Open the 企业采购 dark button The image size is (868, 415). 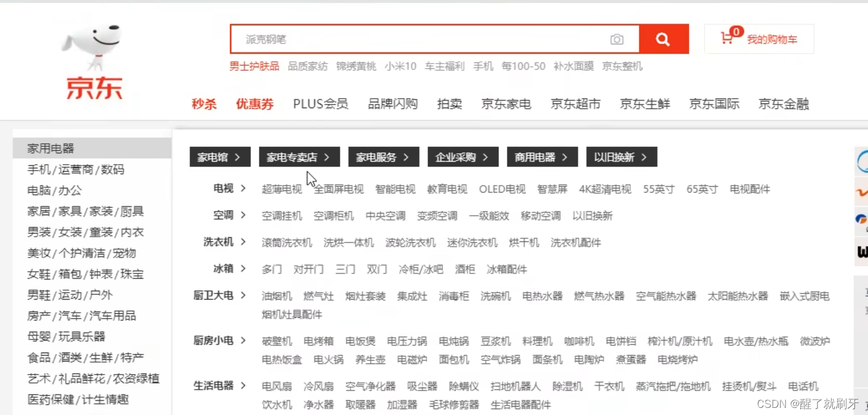point(462,157)
